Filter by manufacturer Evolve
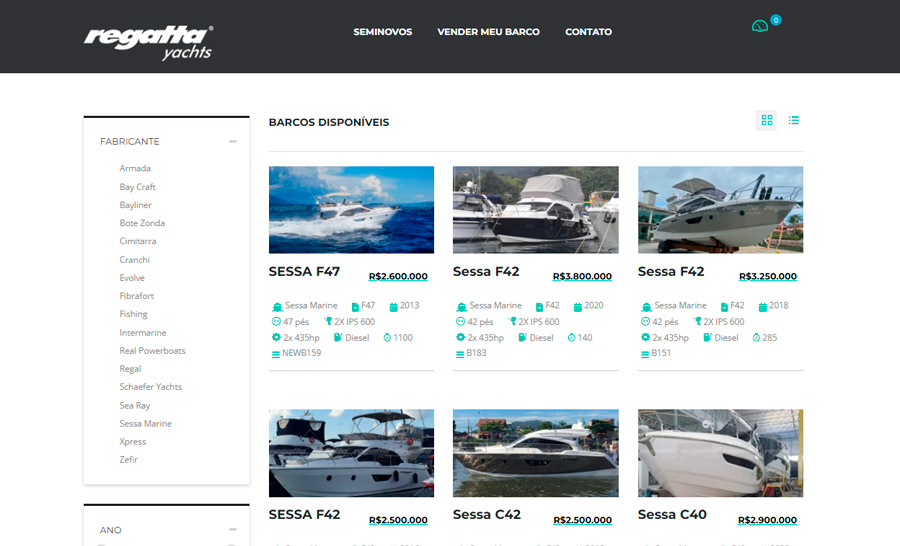This screenshot has width=900, height=546. coord(132,278)
